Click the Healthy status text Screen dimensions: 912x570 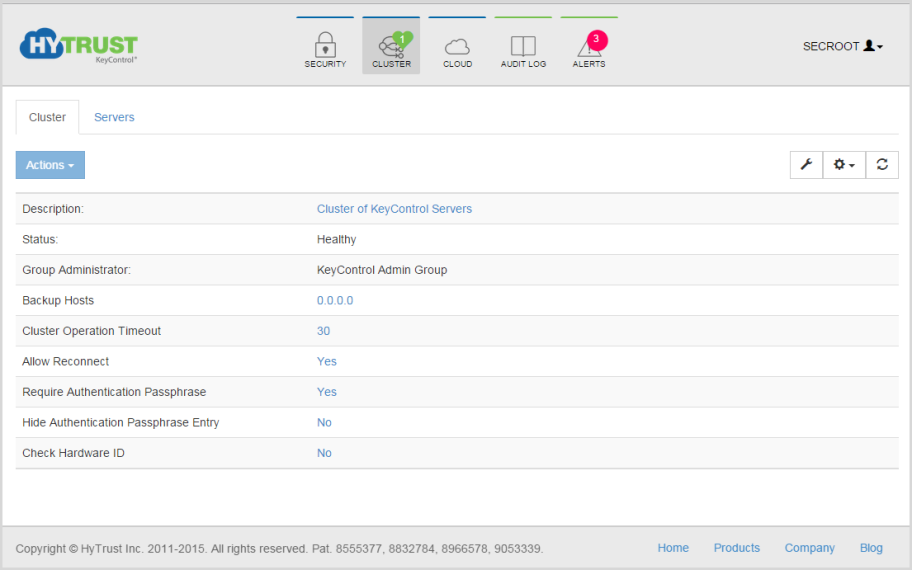coord(337,240)
